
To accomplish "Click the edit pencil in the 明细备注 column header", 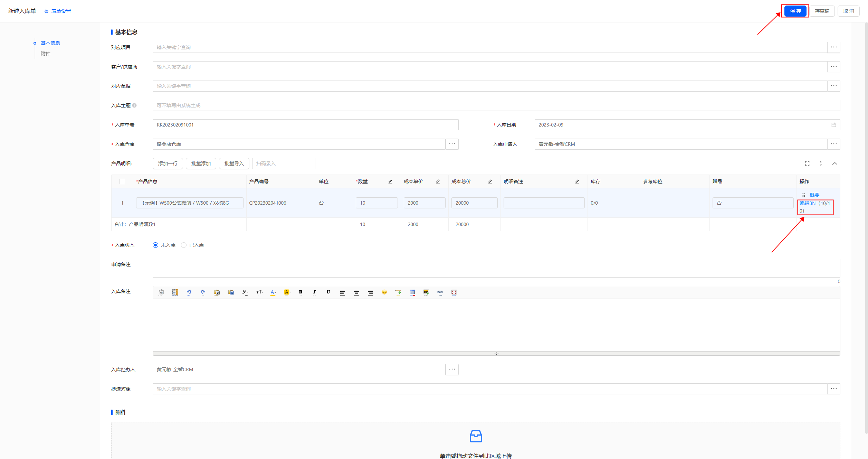I will (x=577, y=181).
